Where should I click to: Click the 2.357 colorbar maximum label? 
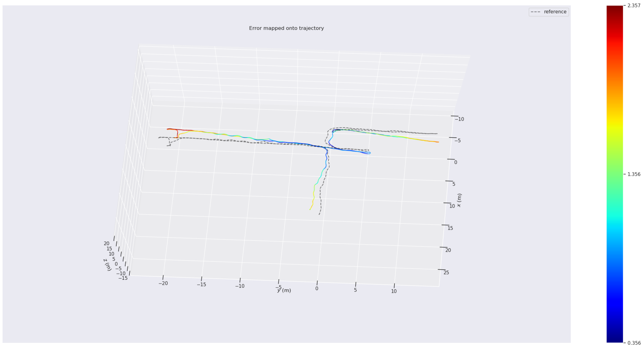(634, 5)
